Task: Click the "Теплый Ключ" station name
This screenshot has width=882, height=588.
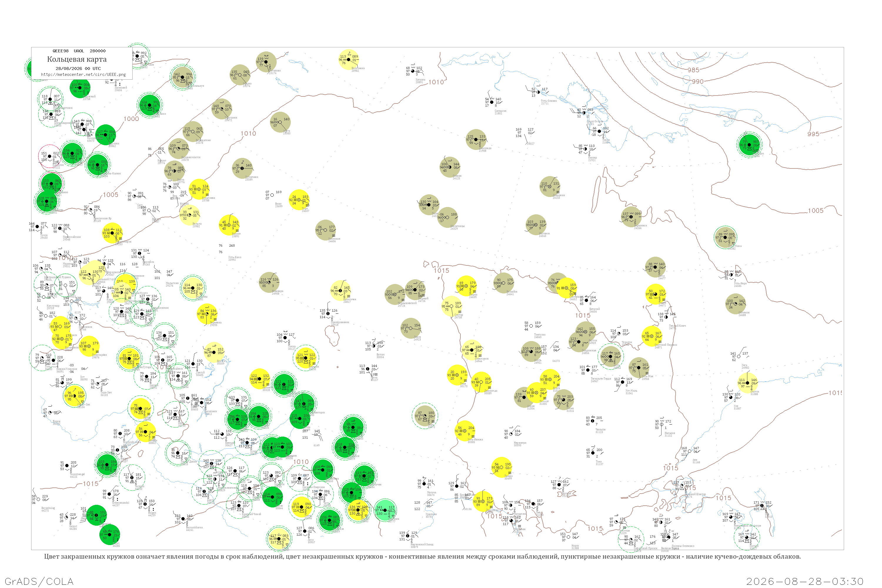Action: [x=677, y=325]
